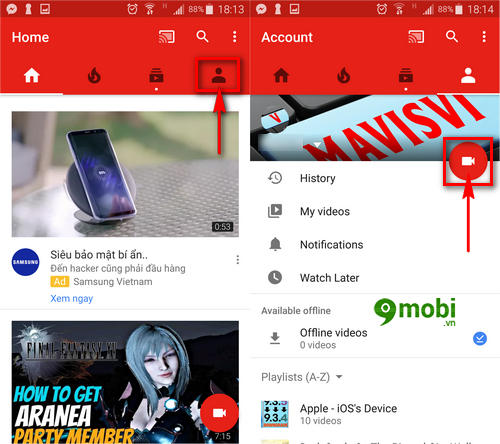500x444 pixels.
Task: Tap the My videos icon
Action: click(x=275, y=211)
